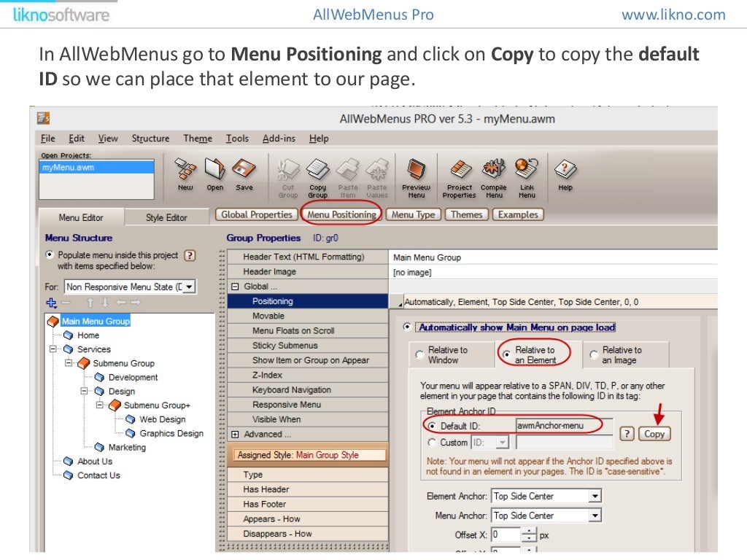Collapse the Global section
747x560 pixels.
pyautogui.click(x=235, y=287)
